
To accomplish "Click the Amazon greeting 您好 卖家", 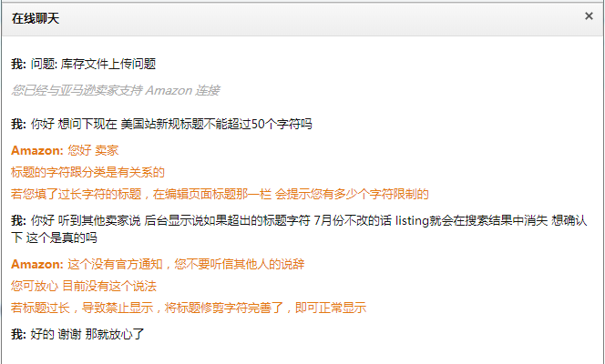I will pos(93,151).
